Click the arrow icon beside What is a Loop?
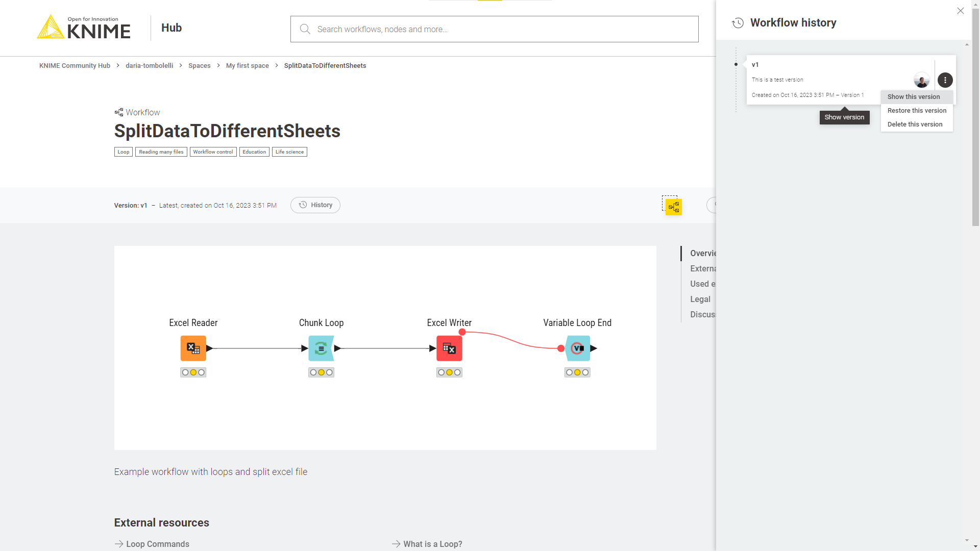980x551 pixels. pos(396,544)
